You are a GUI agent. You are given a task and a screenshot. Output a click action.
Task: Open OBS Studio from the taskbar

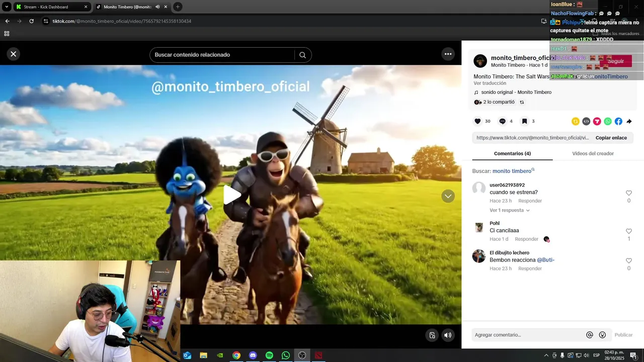pyautogui.click(x=302, y=355)
